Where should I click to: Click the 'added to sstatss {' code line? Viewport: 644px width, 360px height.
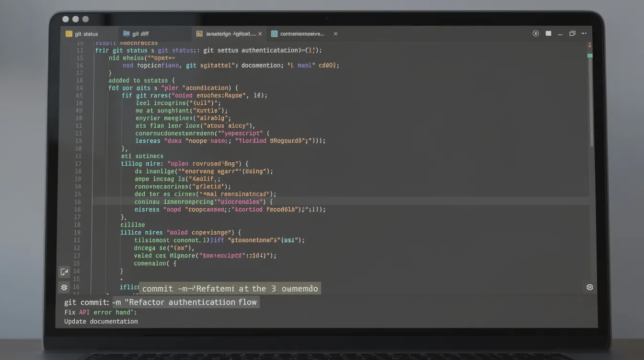tap(142, 80)
